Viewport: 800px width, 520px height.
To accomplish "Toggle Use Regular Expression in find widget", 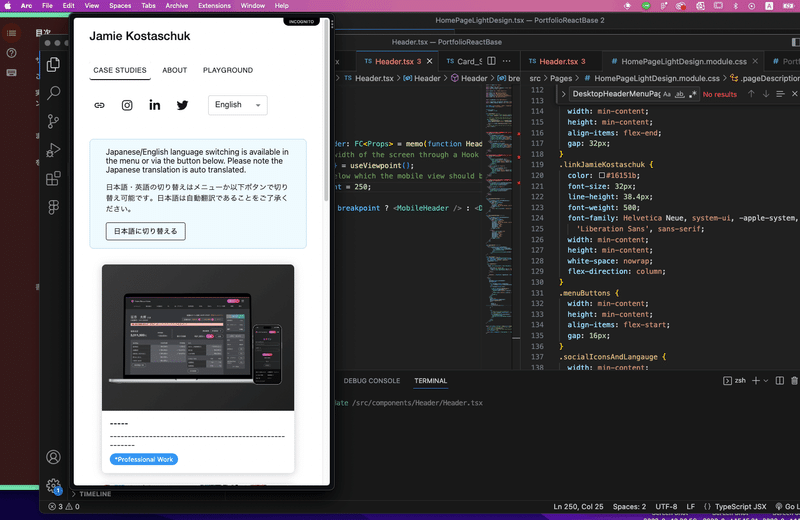I will point(692,94).
